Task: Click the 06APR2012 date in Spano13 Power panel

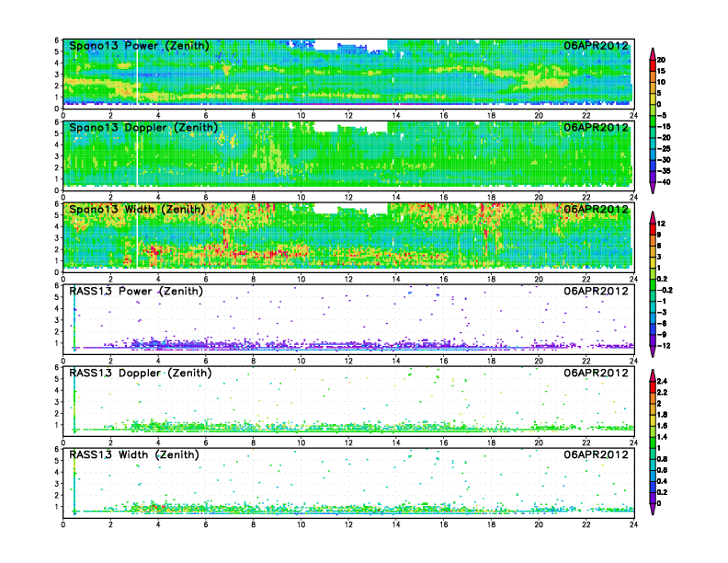Action: point(596,45)
